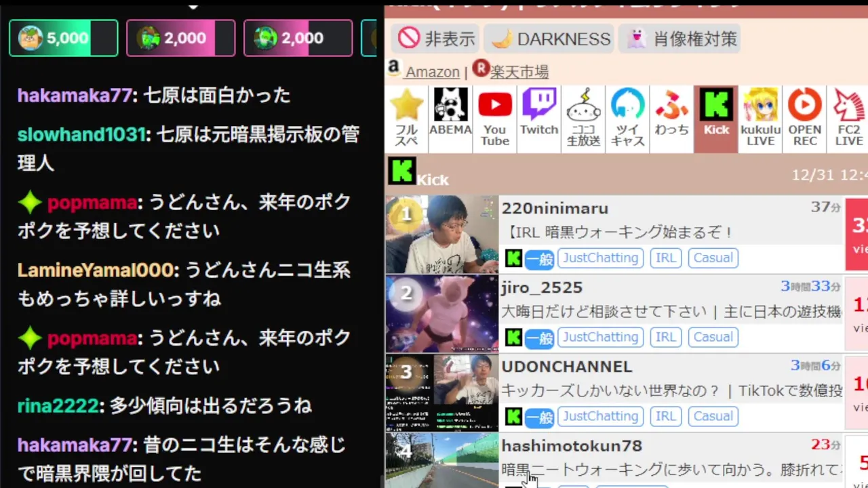Viewport: 868px width, 488px height.
Task: Click 220ninimaru title 【IRL 暗黒ウォーキング始まるぞ！
Action: [x=617, y=232]
